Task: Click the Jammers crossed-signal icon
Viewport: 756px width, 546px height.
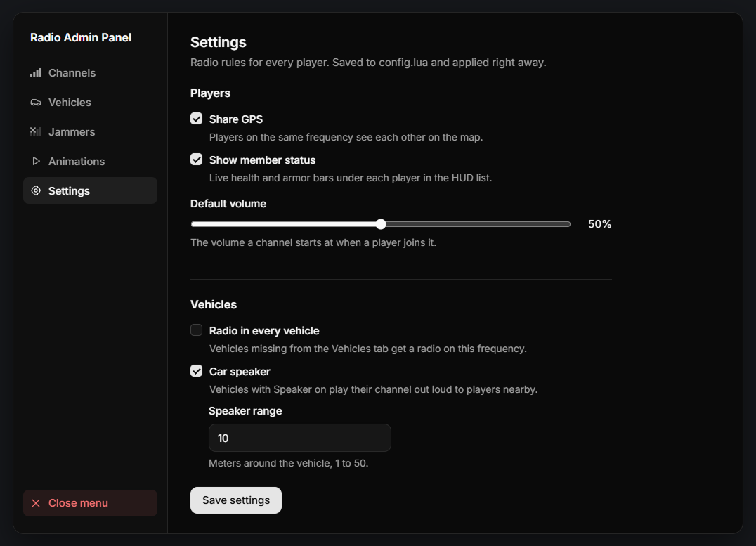Action: 36,131
